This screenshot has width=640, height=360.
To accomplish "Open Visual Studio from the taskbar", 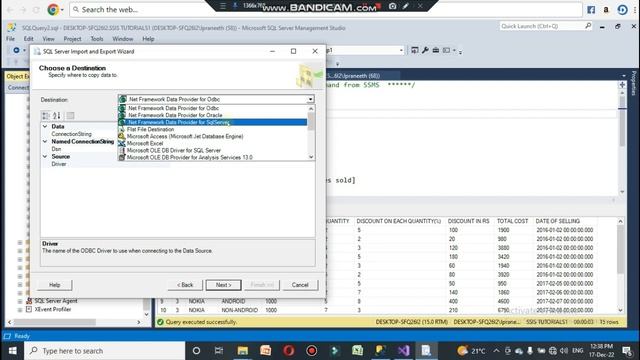I will pyautogui.click(x=403, y=351).
